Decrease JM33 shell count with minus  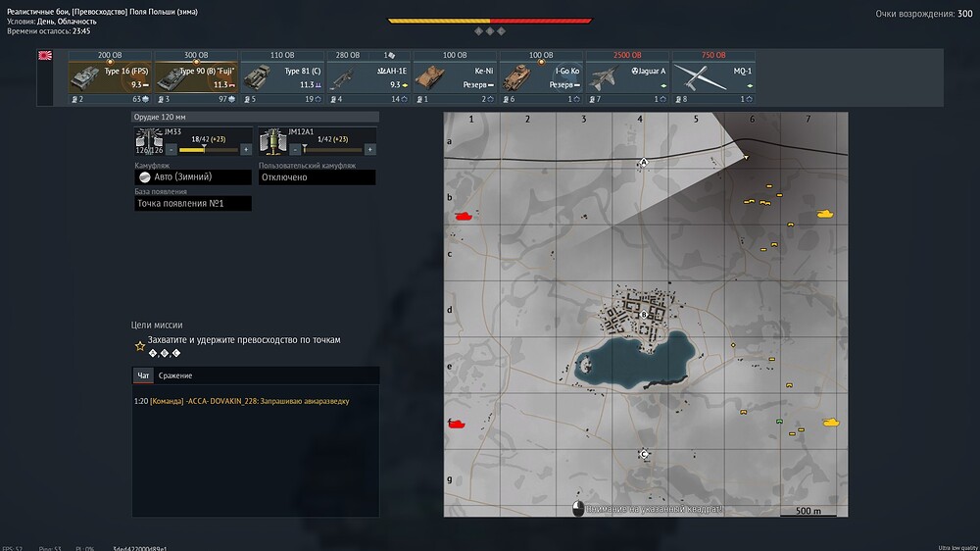point(171,150)
